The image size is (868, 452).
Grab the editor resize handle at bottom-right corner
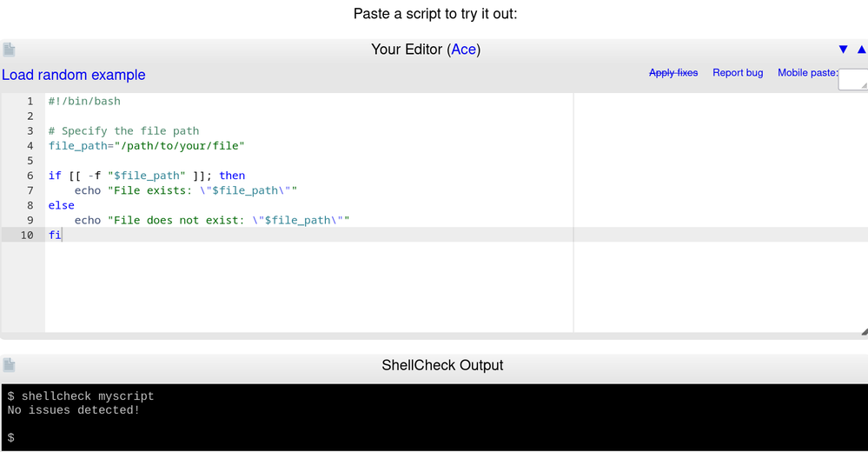pyautogui.click(x=864, y=332)
